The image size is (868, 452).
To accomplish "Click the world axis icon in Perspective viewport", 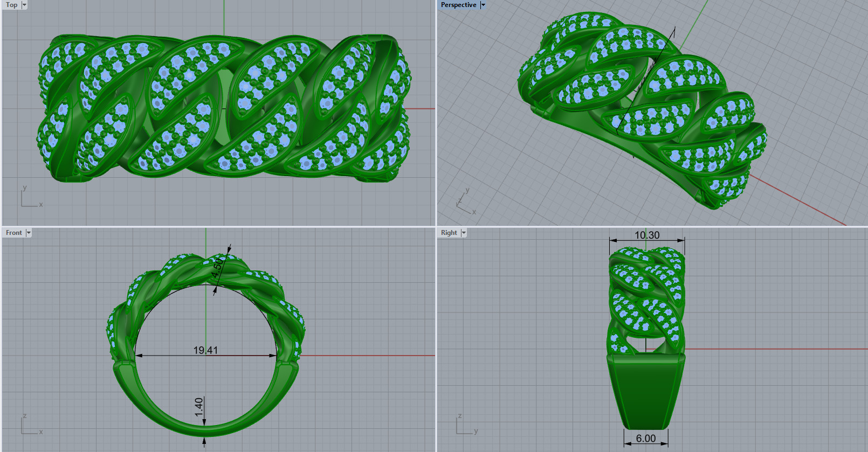I will coord(466,201).
